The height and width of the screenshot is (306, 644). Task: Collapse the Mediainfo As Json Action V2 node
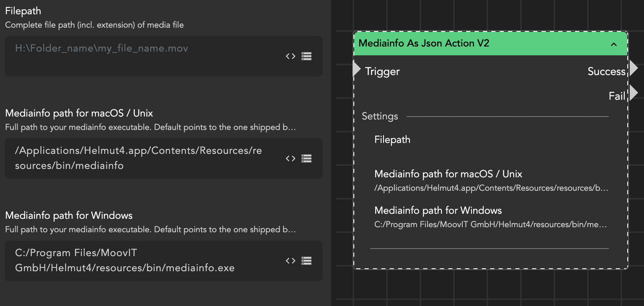coord(614,44)
